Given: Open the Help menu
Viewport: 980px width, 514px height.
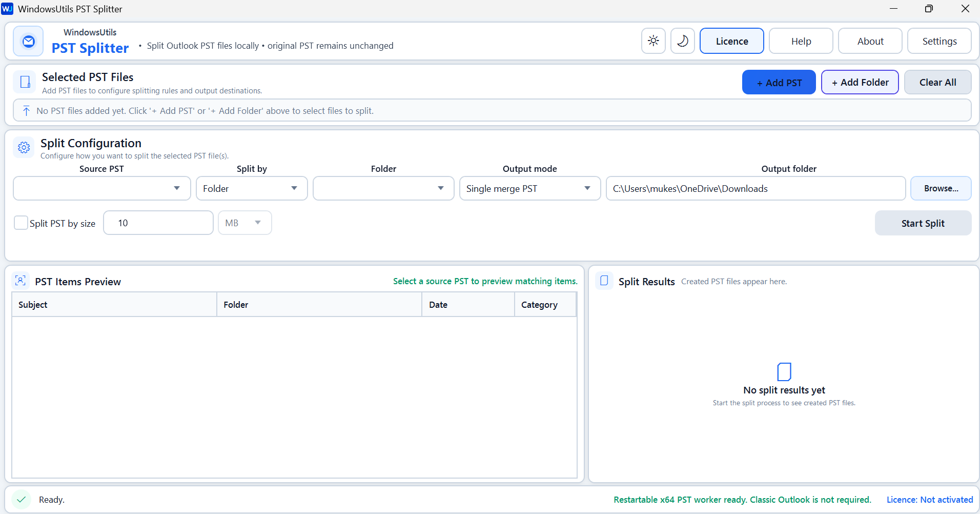Looking at the screenshot, I should [801, 41].
